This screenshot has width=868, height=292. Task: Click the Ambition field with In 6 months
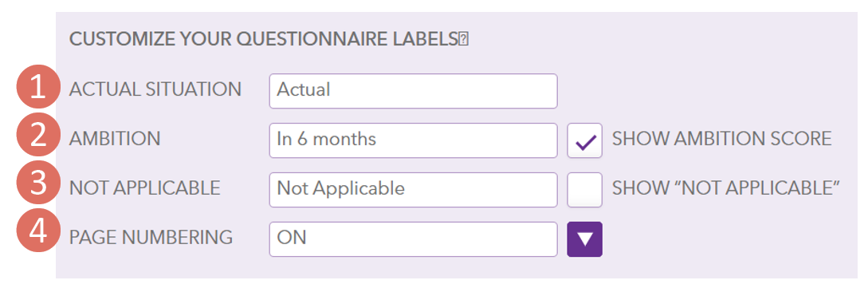tap(413, 140)
